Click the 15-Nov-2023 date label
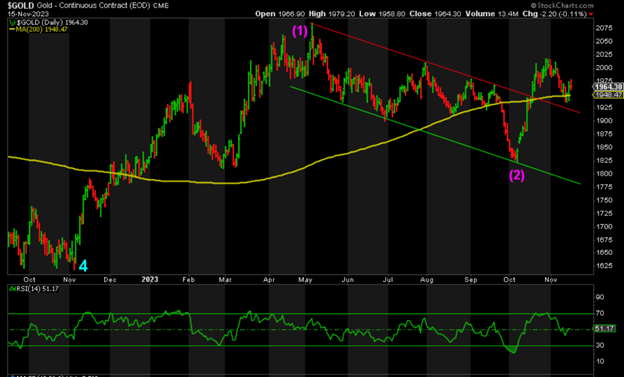The height and width of the screenshot is (377, 624). [28, 14]
